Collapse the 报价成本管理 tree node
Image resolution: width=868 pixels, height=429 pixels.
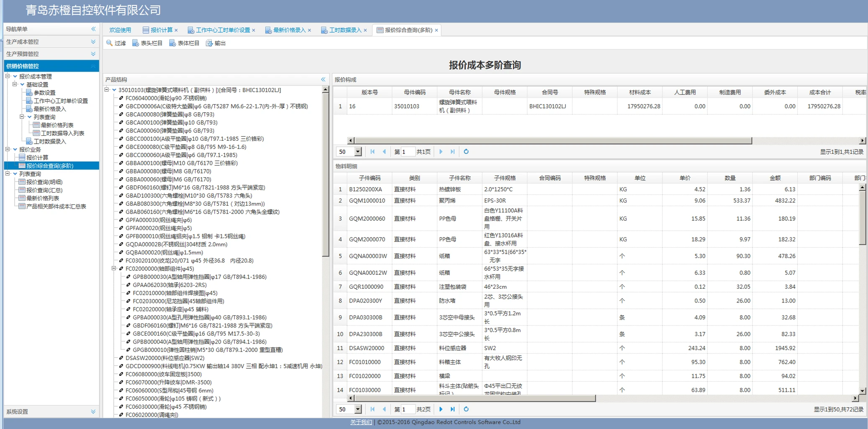pos(8,76)
